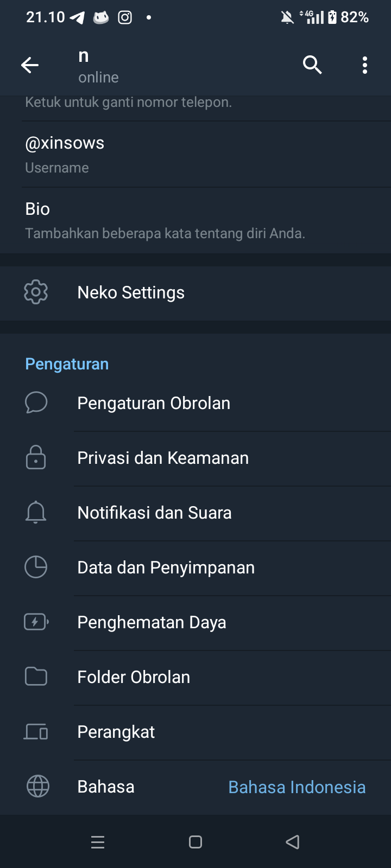Tap the chat folder icon
391x868 pixels.
(36, 676)
